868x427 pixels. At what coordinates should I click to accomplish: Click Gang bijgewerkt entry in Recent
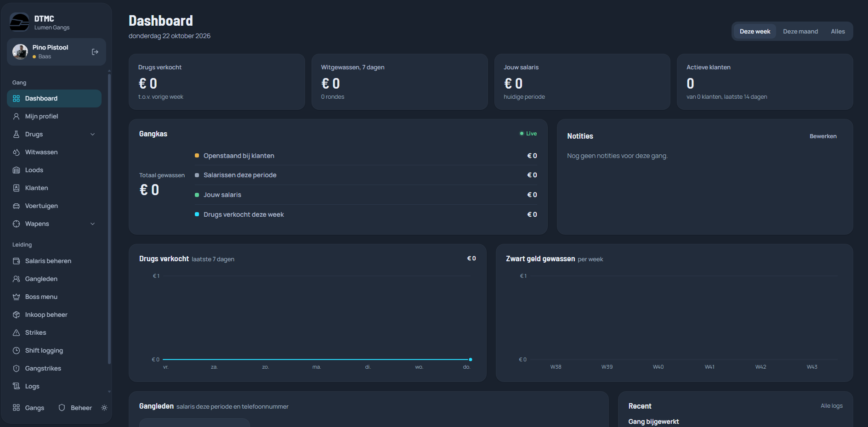pyautogui.click(x=653, y=421)
